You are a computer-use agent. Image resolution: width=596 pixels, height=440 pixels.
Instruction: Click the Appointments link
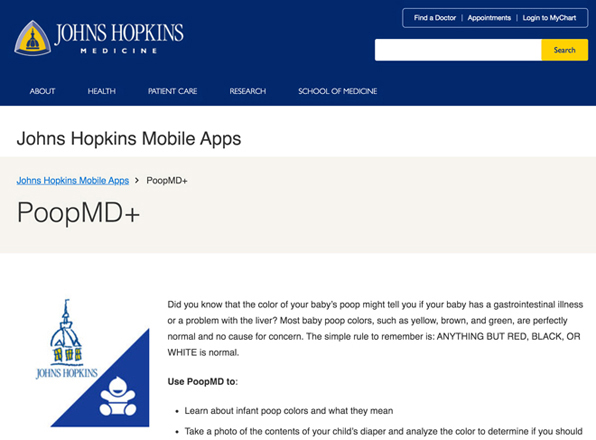tap(489, 18)
